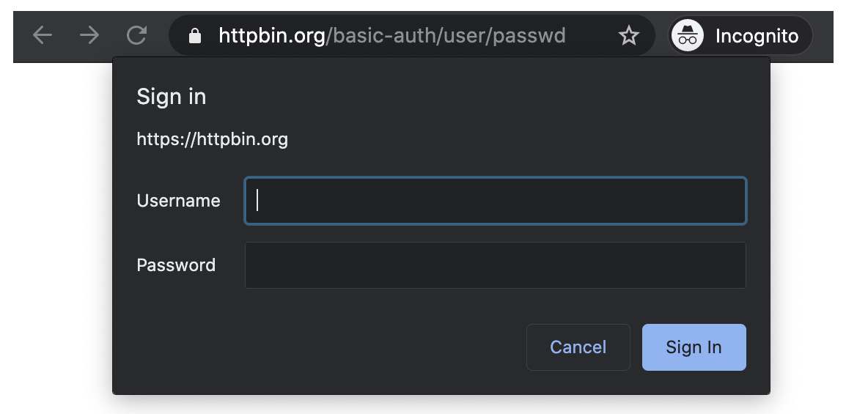Click blank dialog space right of the heading

click(477, 97)
